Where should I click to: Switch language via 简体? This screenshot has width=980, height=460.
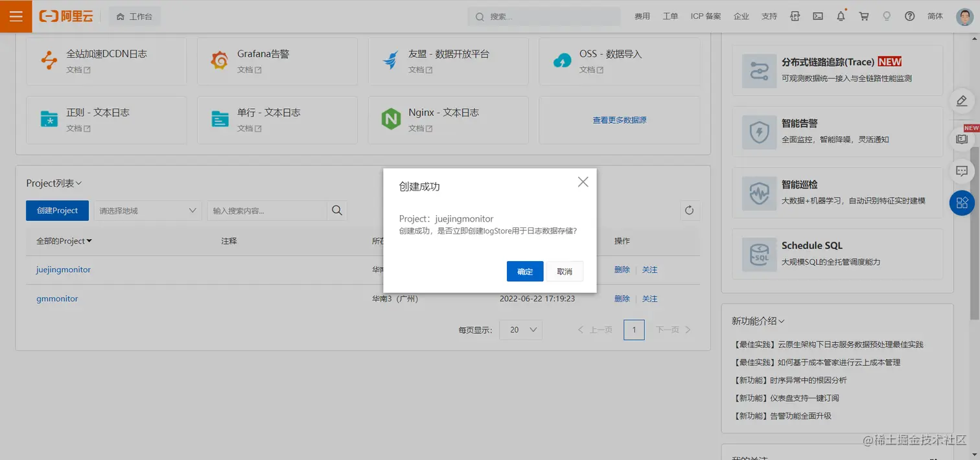point(935,16)
